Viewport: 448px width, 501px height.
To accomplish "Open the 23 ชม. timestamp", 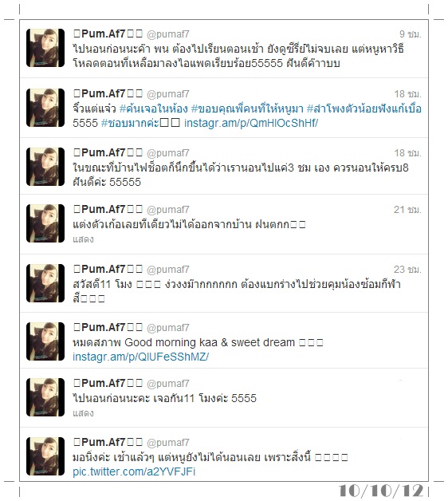I will [x=407, y=270].
